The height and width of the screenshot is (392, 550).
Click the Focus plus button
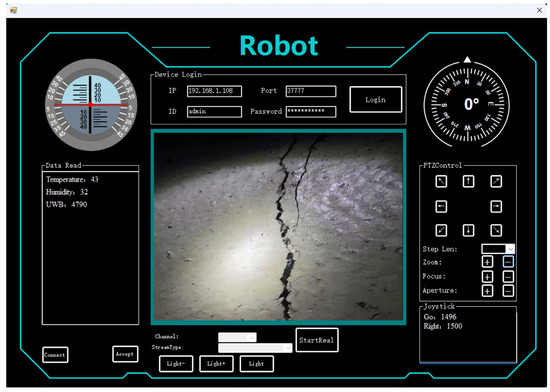click(x=487, y=276)
